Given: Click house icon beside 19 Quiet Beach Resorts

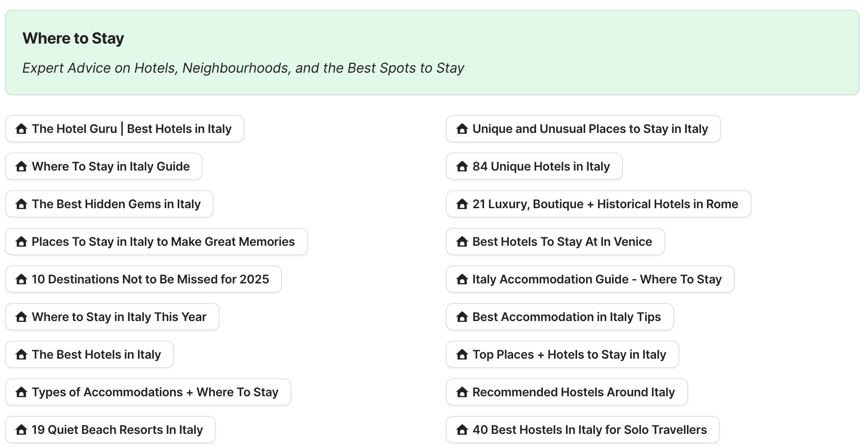Looking at the screenshot, I should pos(21,430).
